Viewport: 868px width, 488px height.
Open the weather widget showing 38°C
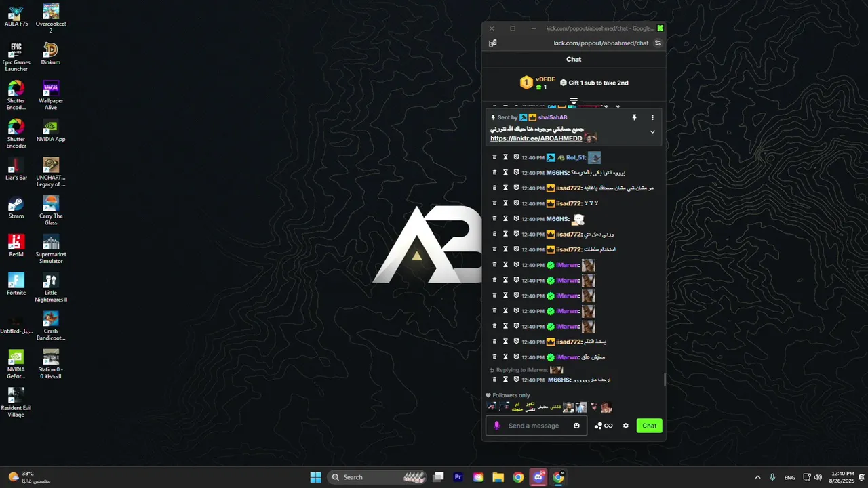click(29, 477)
